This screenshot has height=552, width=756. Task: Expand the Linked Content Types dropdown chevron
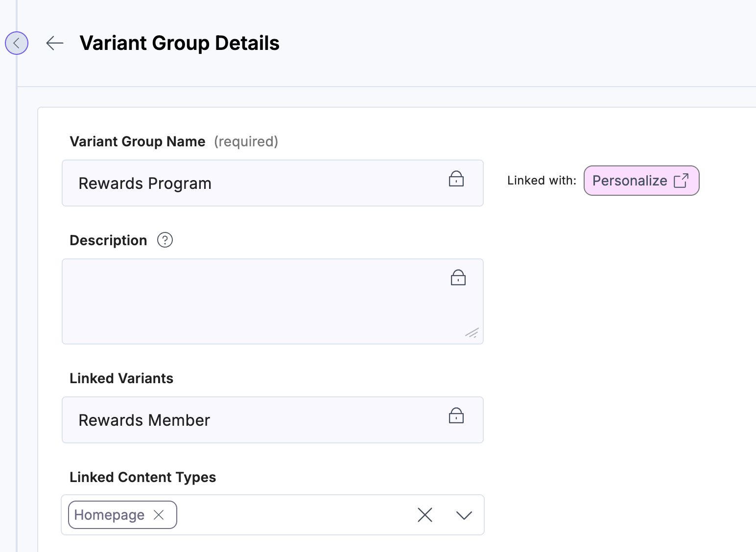(x=464, y=515)
